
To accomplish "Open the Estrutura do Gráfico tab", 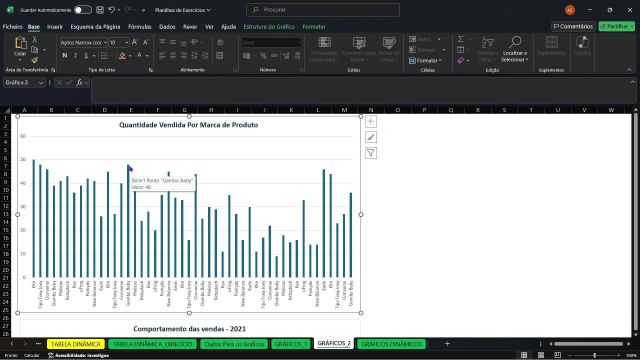I will (269, 27).
